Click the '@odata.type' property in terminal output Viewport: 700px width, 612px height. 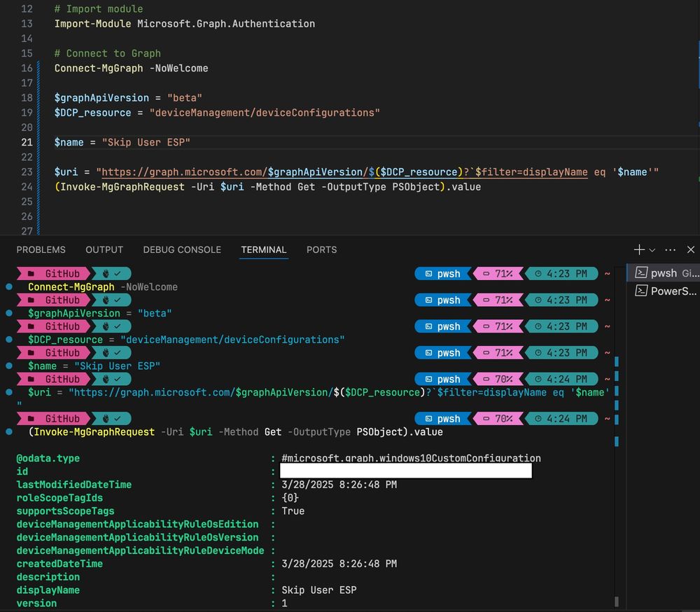pyautogui.click(x=48, y=459)
